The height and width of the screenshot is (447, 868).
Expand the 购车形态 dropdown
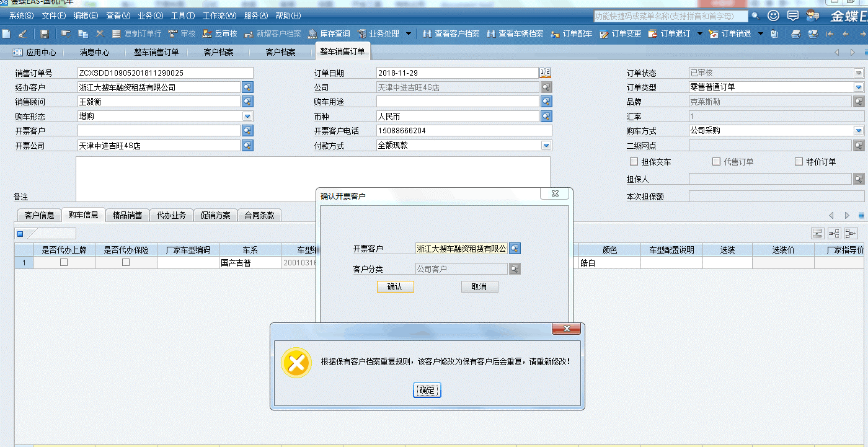[247, 116]
